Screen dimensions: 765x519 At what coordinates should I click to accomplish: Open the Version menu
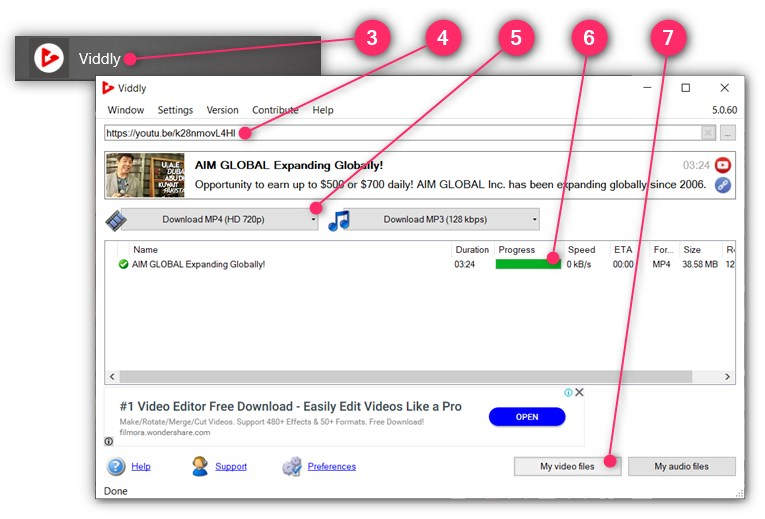point(222,110)
